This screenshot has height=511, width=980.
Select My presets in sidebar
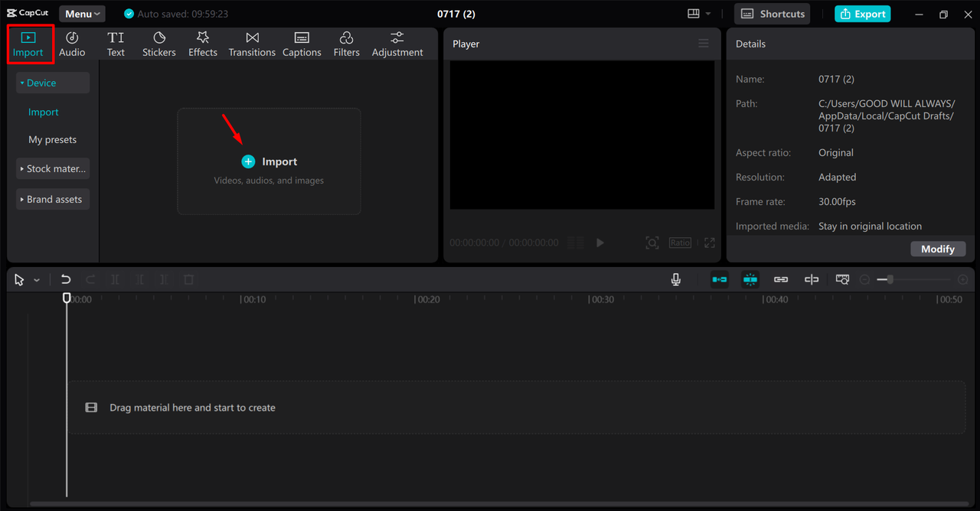pos(53,139)
